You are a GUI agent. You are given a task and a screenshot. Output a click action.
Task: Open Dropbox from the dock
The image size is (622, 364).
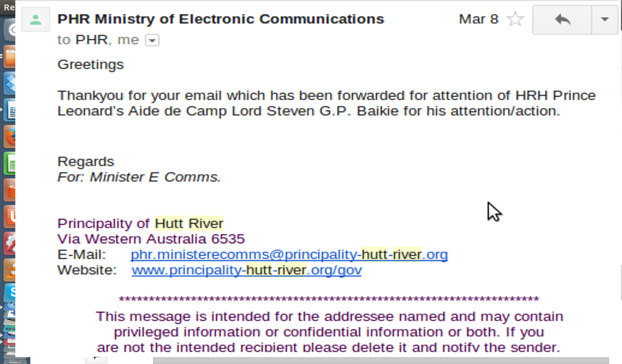(x=9, y=83)
